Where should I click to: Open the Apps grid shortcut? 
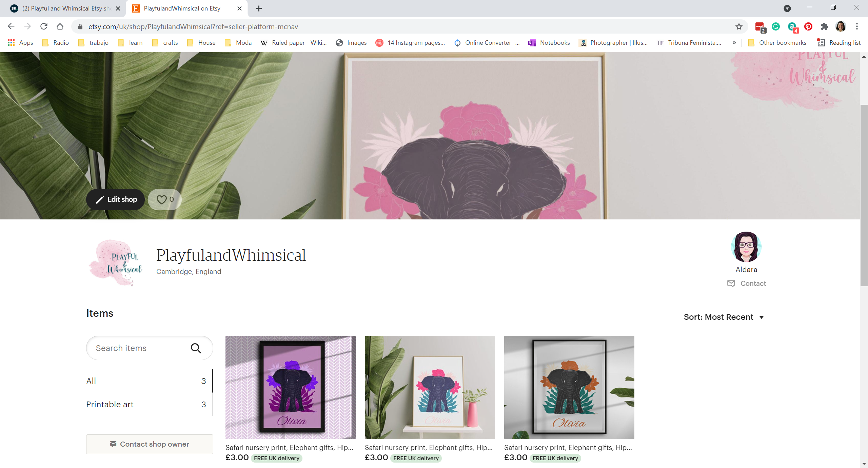20,43
